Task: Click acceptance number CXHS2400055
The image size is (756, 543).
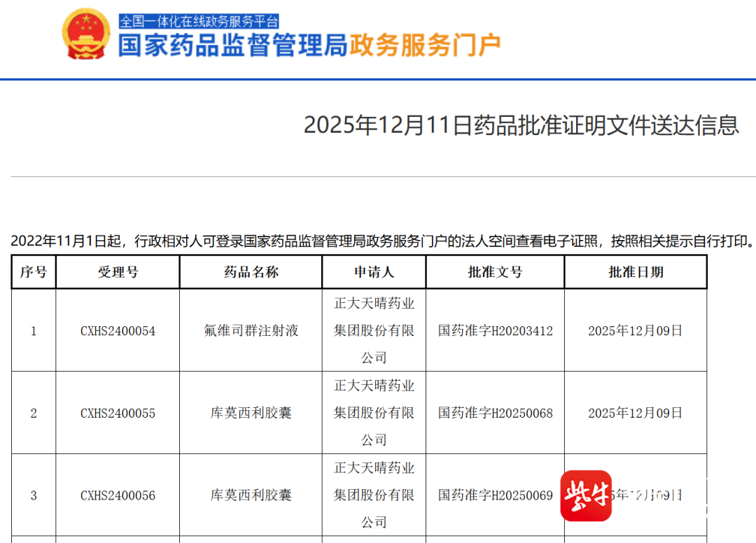Action: tap(118, 414)
